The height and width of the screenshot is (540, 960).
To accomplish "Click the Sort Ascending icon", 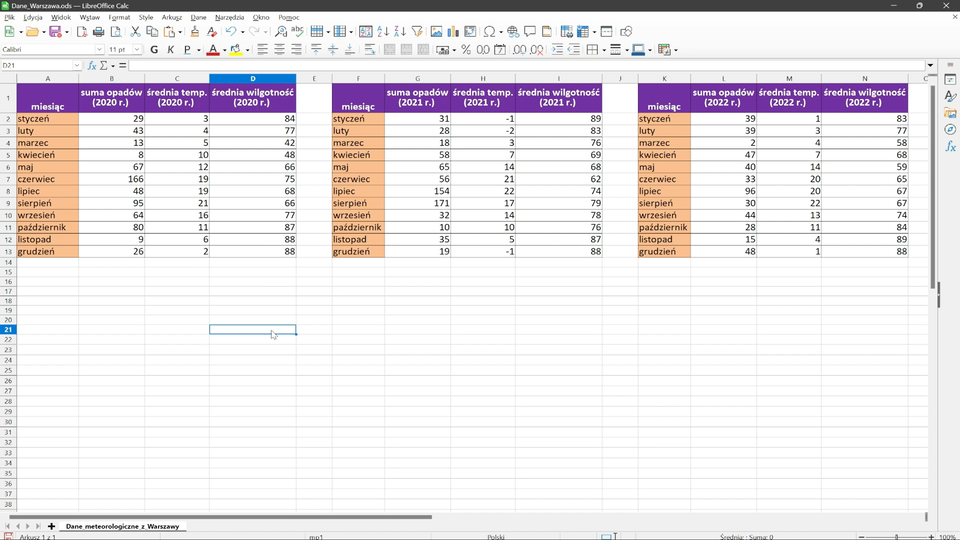I will [x=383, y=32].
